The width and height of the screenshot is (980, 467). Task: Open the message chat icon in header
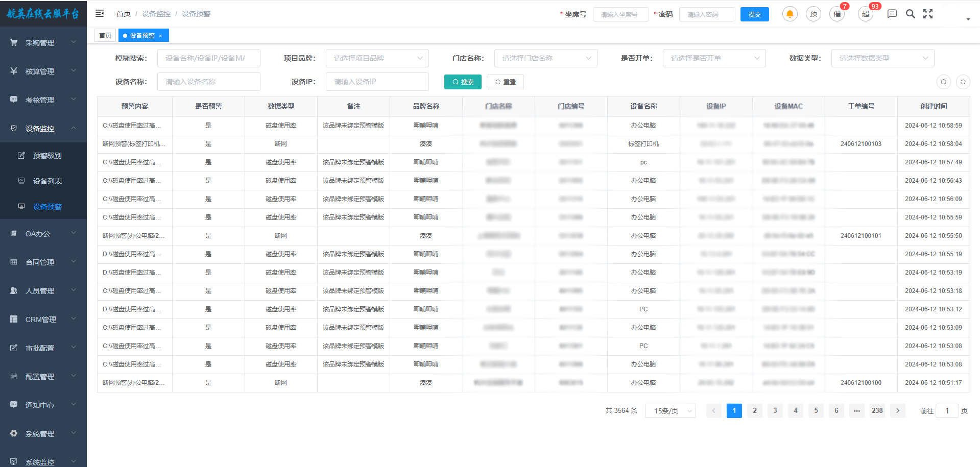[892, 14]
